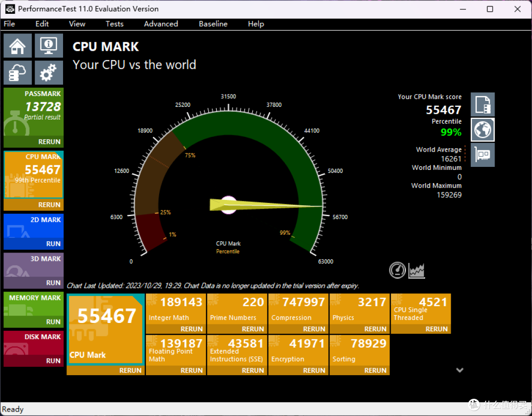This screenshot has height=416, width=532.
Task: Select the CPU Single Threaded 4521 tile
Action: [421, 309]
